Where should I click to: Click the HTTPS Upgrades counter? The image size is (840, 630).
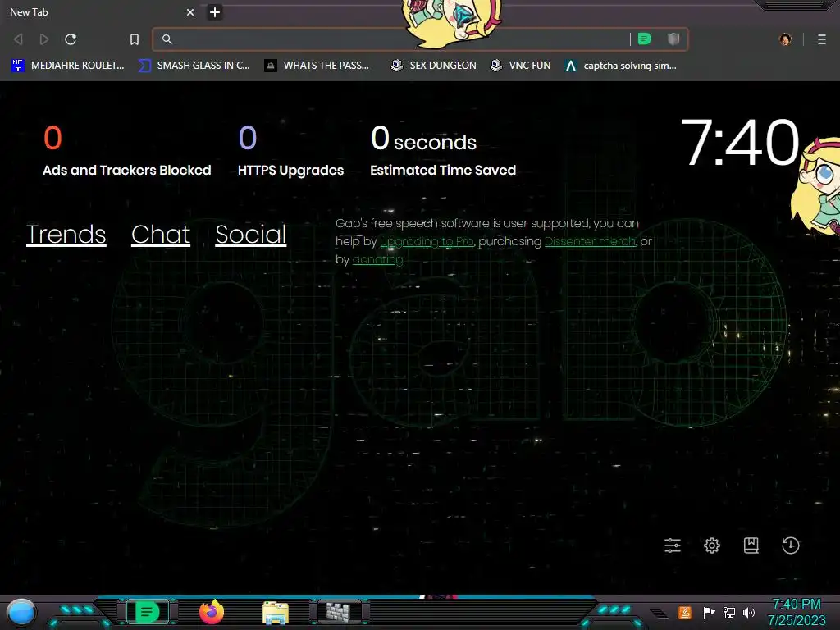(291, 151)
